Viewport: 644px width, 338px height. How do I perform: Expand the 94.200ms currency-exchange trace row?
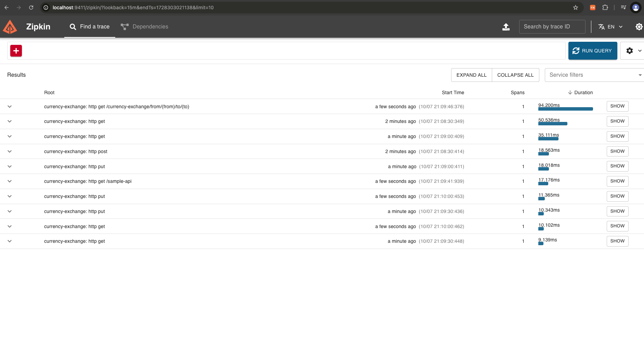pyautogui.click(x=10, y=107)
